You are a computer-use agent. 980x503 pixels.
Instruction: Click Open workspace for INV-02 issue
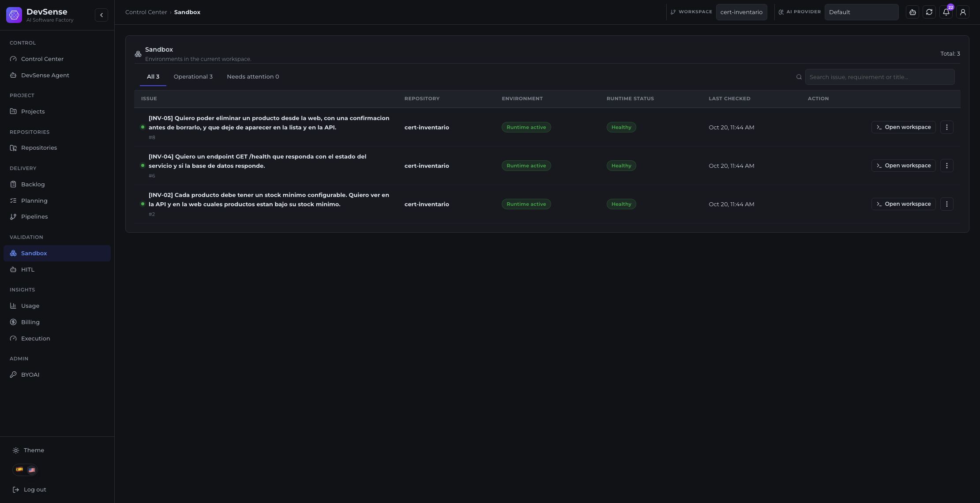pos(903,204)
